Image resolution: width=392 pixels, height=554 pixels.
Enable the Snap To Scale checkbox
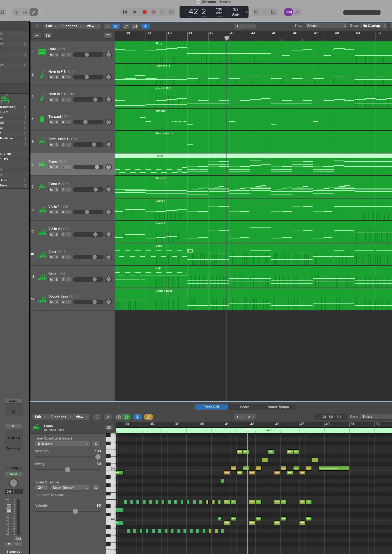(x=38, y=495)
